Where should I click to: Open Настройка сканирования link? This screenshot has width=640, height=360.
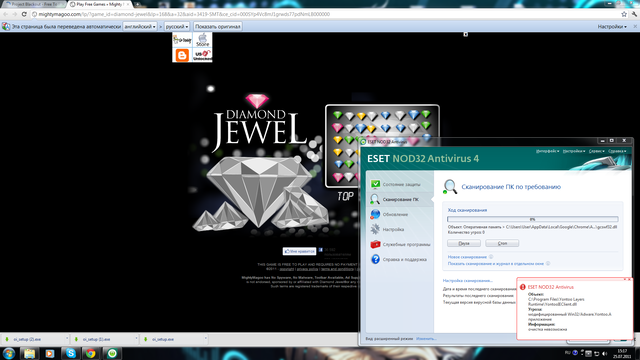(467, 281)
